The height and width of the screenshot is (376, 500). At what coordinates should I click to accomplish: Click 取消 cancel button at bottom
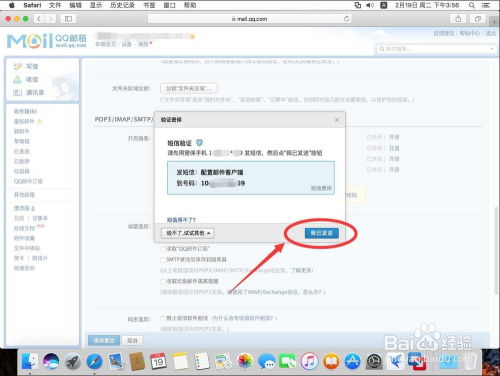click(132, 340)
